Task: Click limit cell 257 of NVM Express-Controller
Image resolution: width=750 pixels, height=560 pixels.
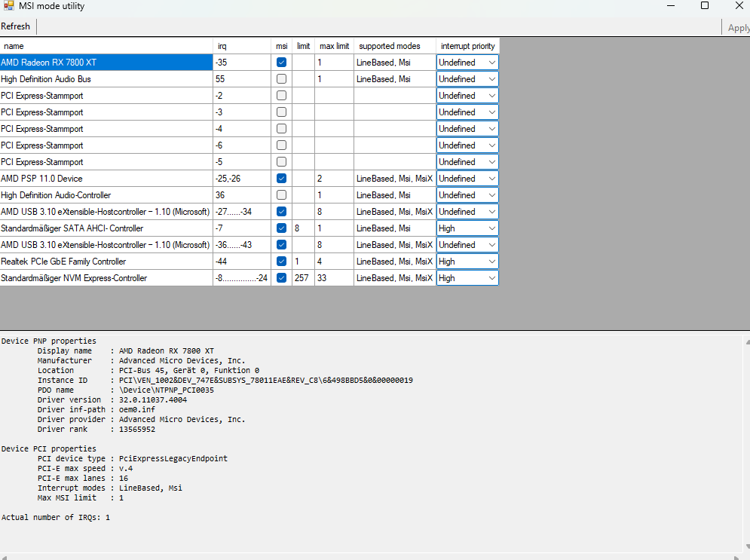Action: 303,278
